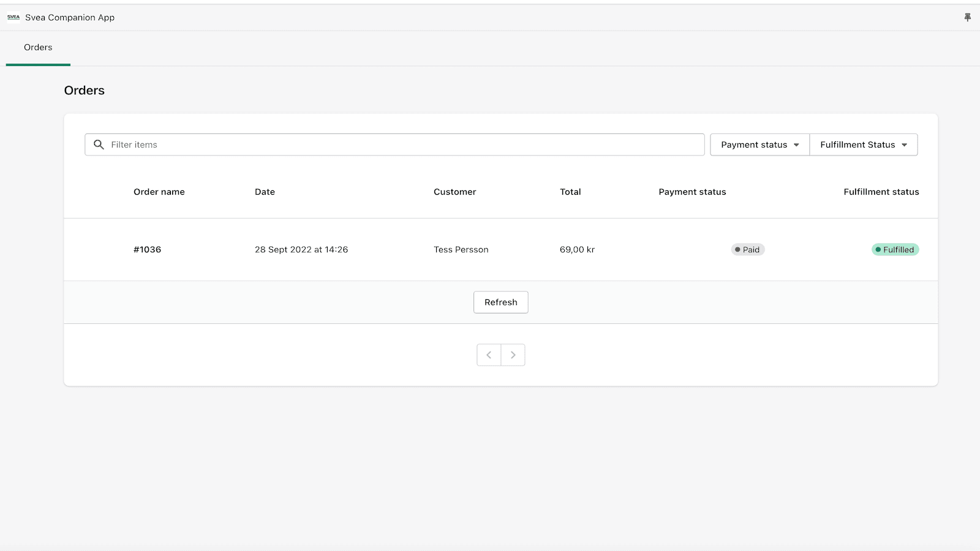Sort by the Total column header

pos(570,192)
